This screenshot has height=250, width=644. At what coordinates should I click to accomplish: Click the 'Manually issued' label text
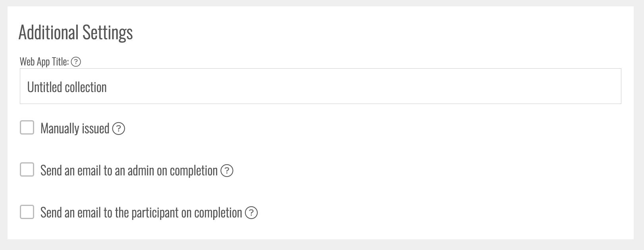75,129
